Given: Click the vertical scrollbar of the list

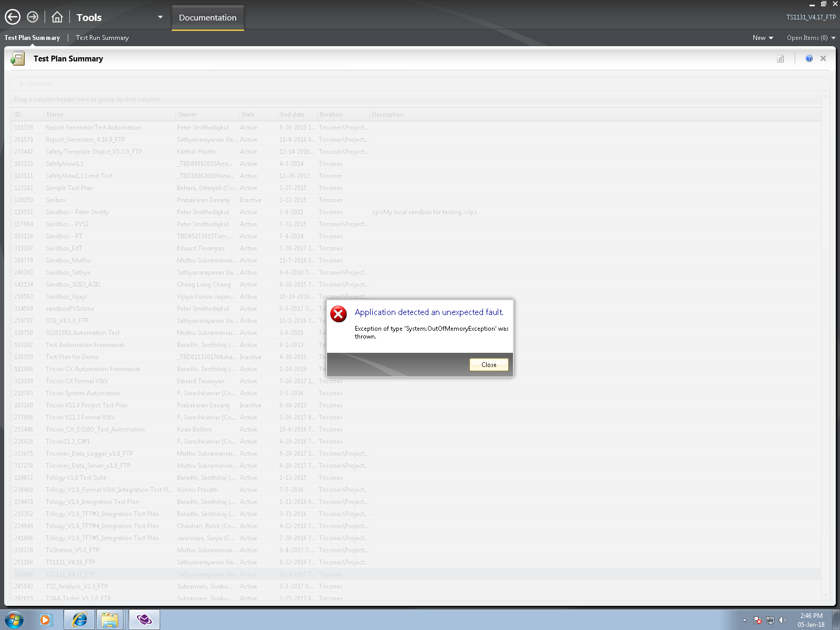Looking at the screenshot, I should [x=825, y=344].
